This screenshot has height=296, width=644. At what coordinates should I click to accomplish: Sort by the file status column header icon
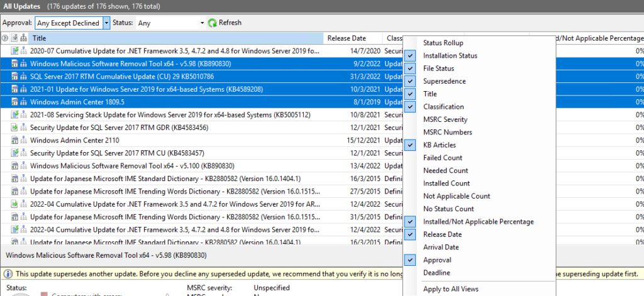(14, 38)
